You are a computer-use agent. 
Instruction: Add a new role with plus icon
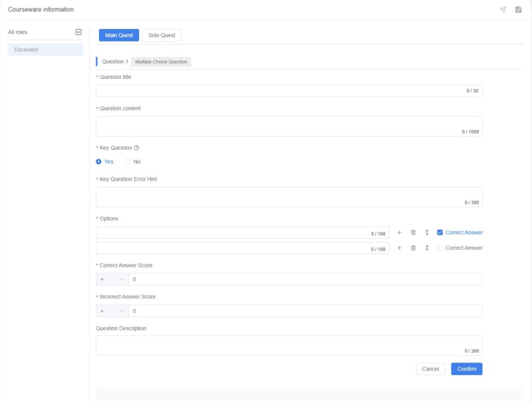(x=78, y=32)
